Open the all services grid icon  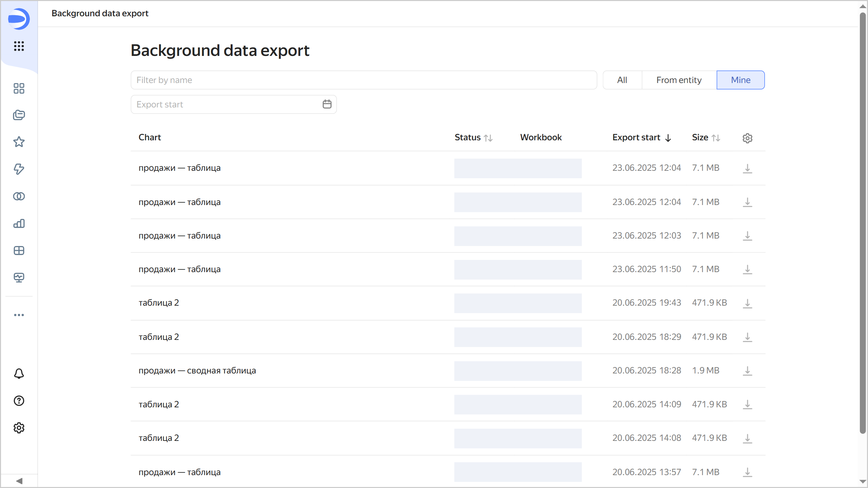point(19,46)
